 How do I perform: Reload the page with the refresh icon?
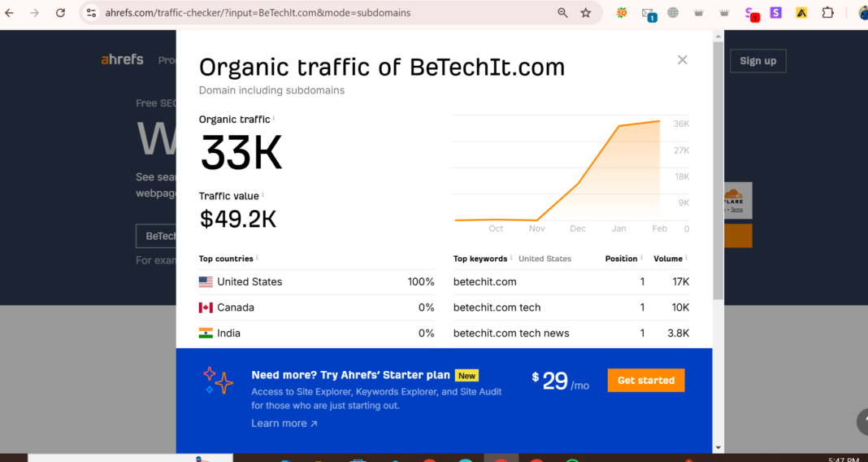point(60,13)
